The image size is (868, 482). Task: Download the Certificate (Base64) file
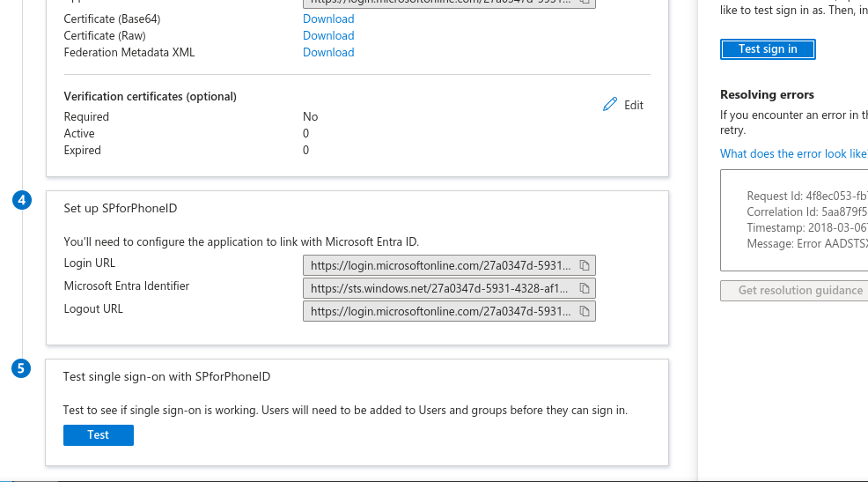click(x=328, y=19)
